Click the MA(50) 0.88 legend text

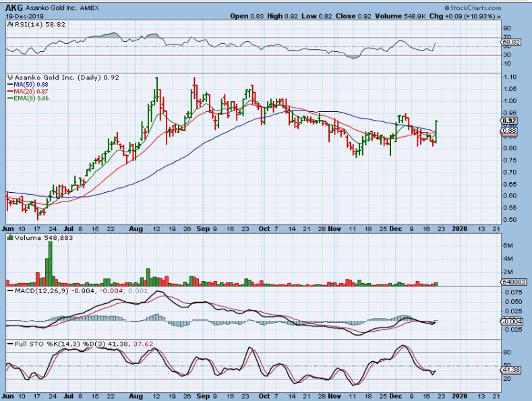coord(30,84)
